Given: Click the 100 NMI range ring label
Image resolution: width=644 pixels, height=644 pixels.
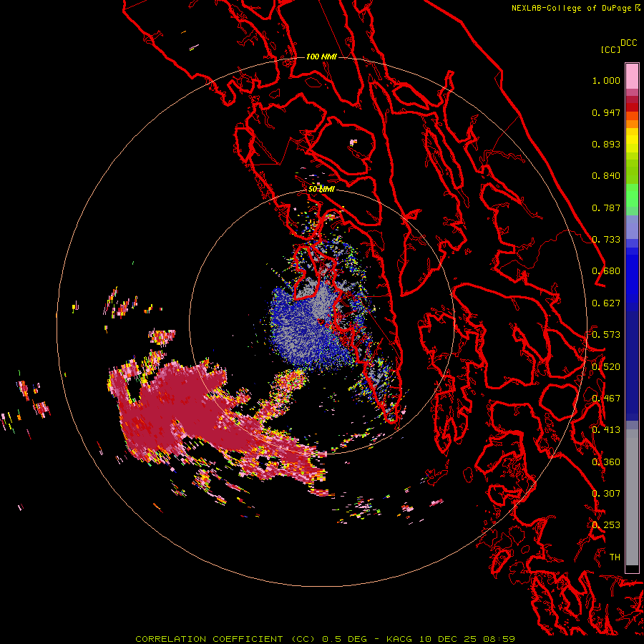Looking at the screenshot, I should (x=321, y=57).
